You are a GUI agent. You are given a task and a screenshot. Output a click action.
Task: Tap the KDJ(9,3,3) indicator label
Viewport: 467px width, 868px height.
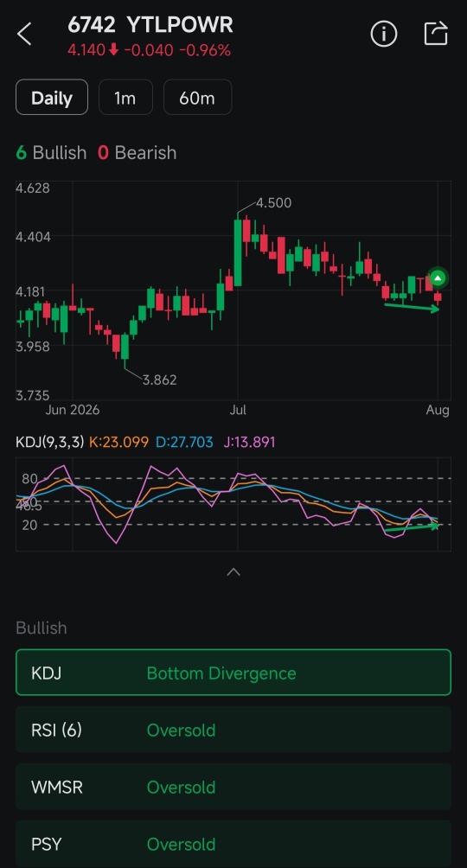(x=50, y=442)
